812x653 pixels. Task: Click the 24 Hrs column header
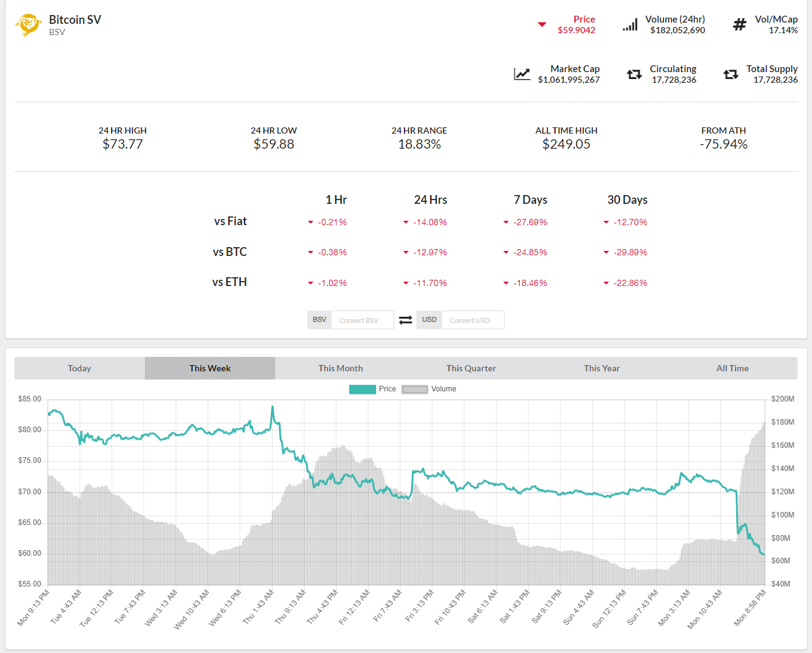tap(431, 199)
